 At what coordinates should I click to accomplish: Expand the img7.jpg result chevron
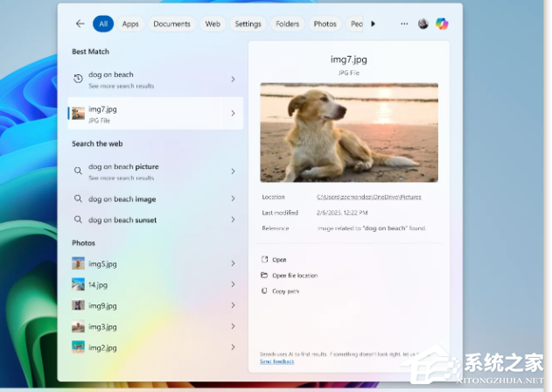(x=233, y=113)
